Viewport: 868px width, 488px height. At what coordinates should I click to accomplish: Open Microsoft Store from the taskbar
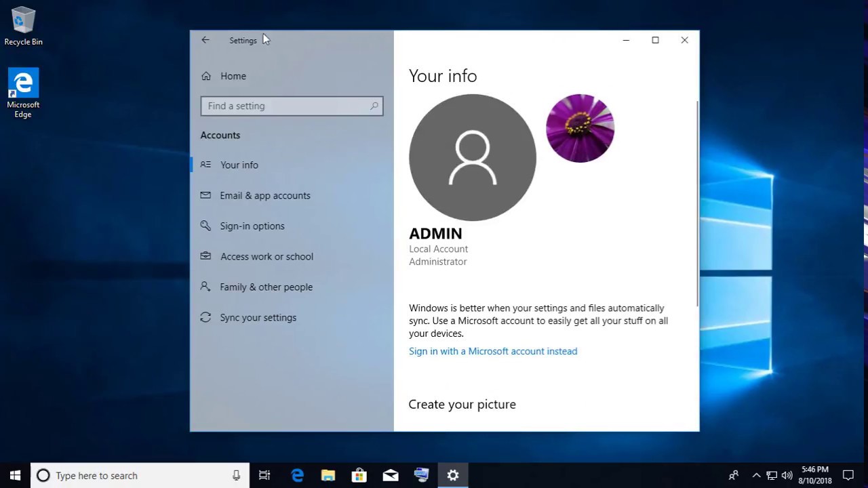pyautogui.click(x=359, y=475)
